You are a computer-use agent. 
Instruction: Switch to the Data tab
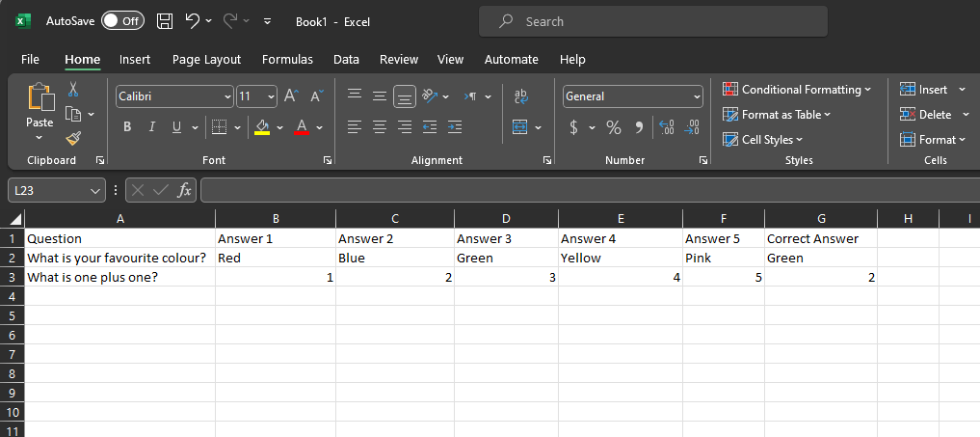(x=346, y=60)
